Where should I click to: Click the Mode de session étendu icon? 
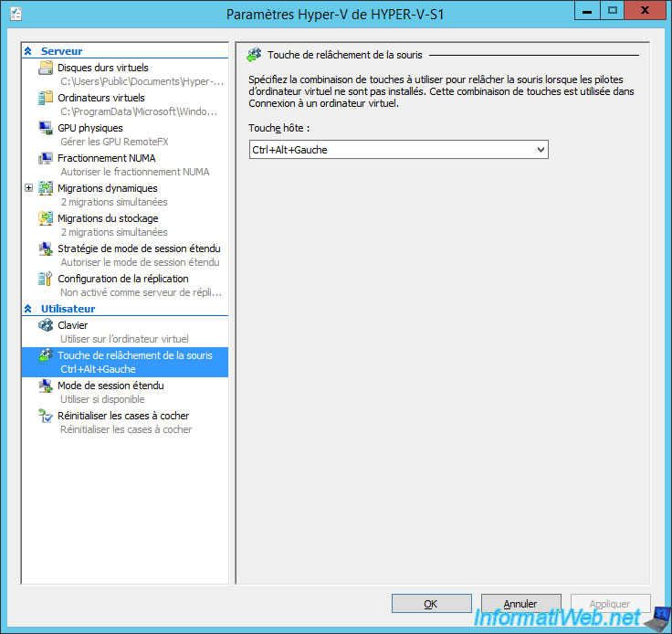tap(46, 386)
